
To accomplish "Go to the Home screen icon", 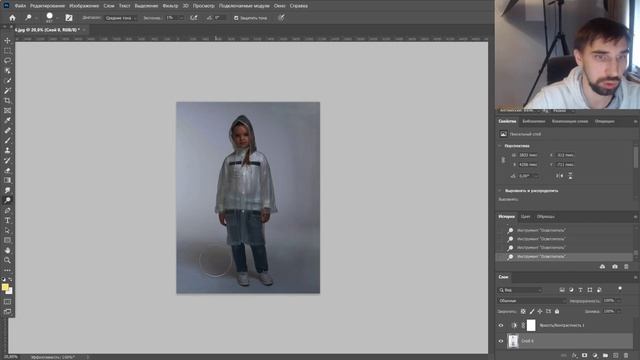I will pyautogui.click(x=12, y=18).
